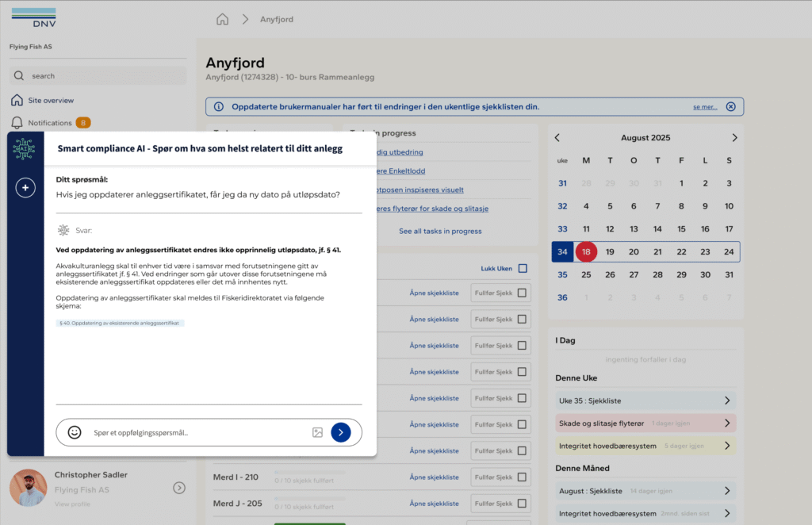Click the sidebar search field
This screenshot has height=525, width=812.
98,75
